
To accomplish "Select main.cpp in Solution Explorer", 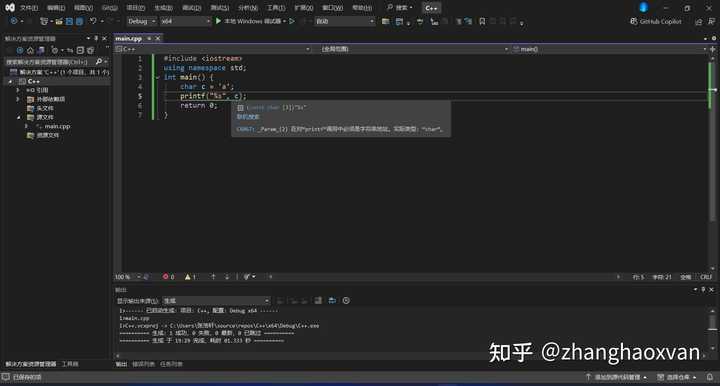I will coord(57,126).
